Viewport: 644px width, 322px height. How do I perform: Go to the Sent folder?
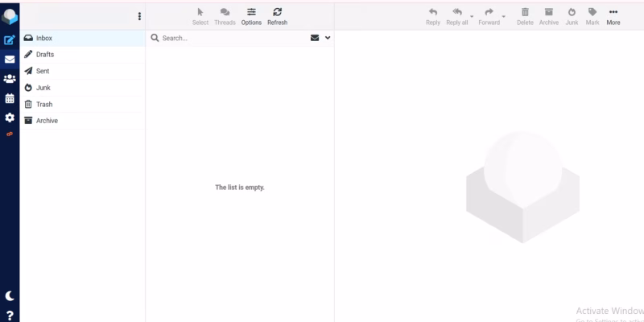[x=43, y=71]
